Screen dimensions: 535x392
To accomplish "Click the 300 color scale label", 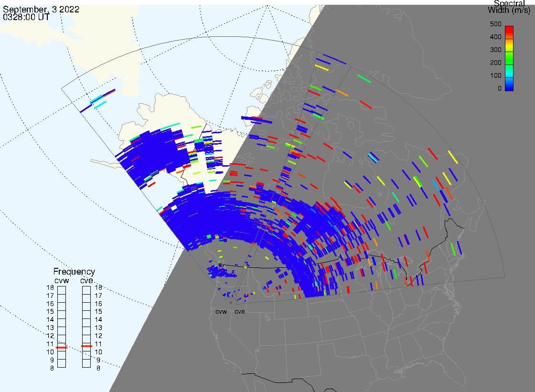I will click(496, 50).
